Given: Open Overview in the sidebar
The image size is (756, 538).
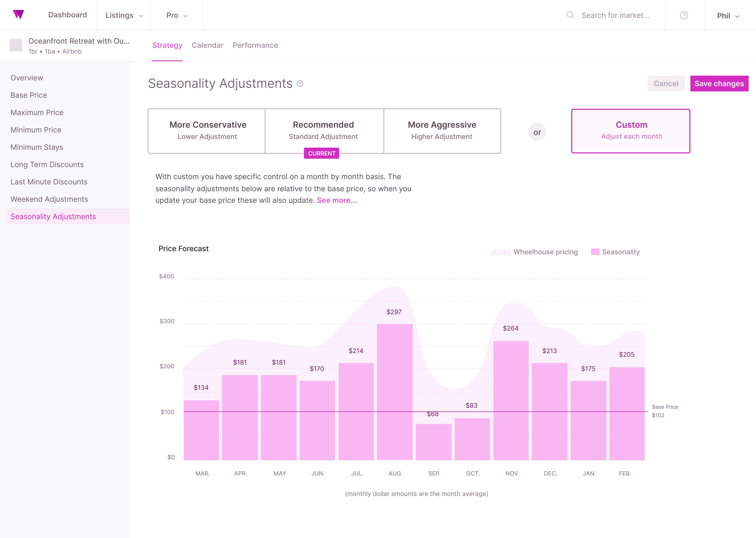Looking at the screenshot, I should (x=27, y=78).
